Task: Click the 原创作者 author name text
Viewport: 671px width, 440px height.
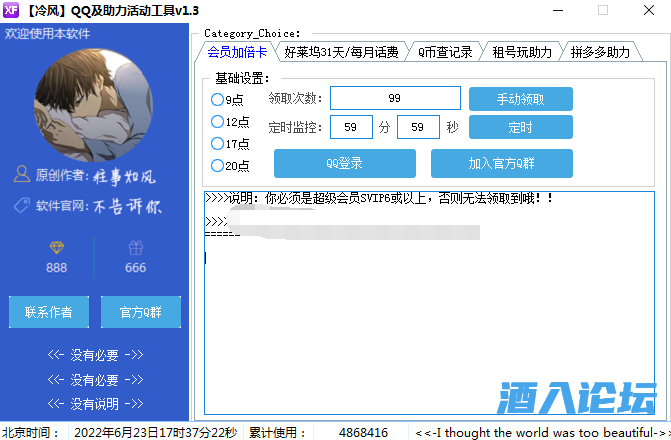Action: pos(125,176)
